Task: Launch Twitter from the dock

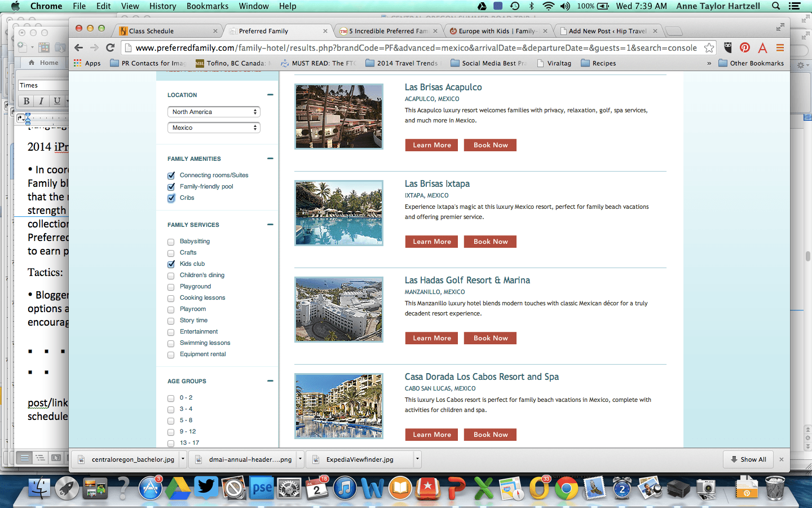Action: tap(206, 488)
